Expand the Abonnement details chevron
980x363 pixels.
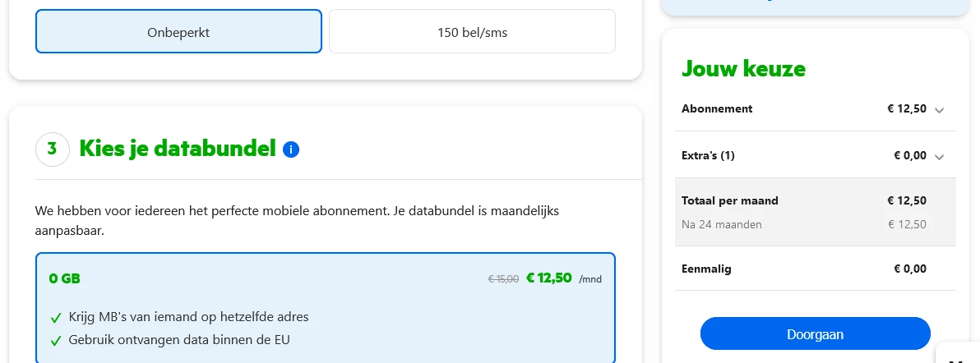click(940, 110)
